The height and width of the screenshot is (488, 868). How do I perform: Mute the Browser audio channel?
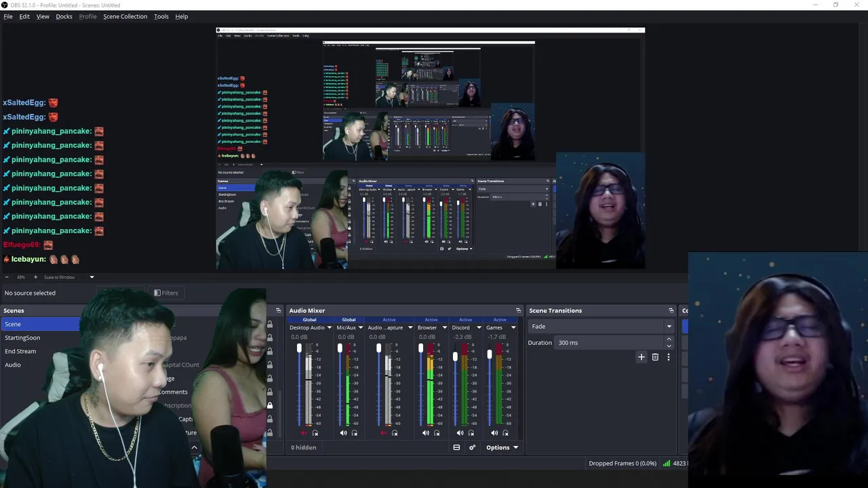425,433
